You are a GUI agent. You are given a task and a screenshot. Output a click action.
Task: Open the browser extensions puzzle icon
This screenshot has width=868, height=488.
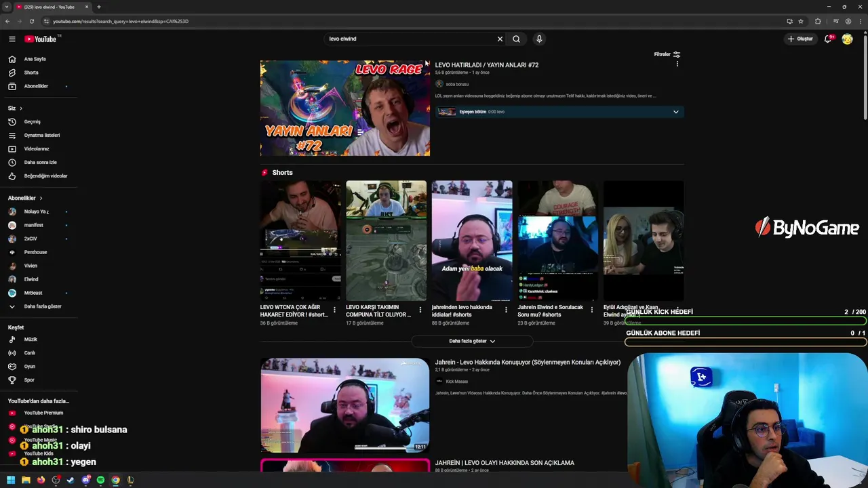click(818, 21)
